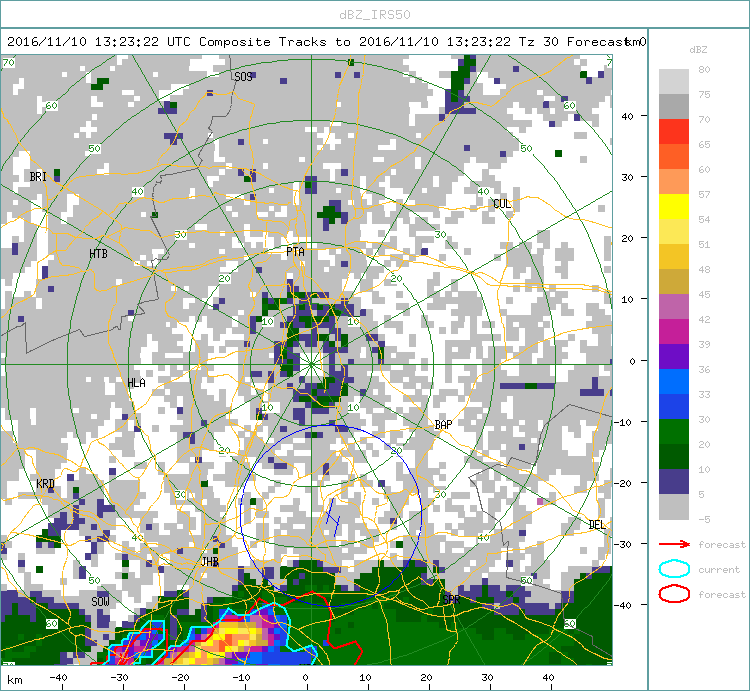This screenshot has width=750, height=691.
Task: Click the SPR station label
Action: coord(452,599)
